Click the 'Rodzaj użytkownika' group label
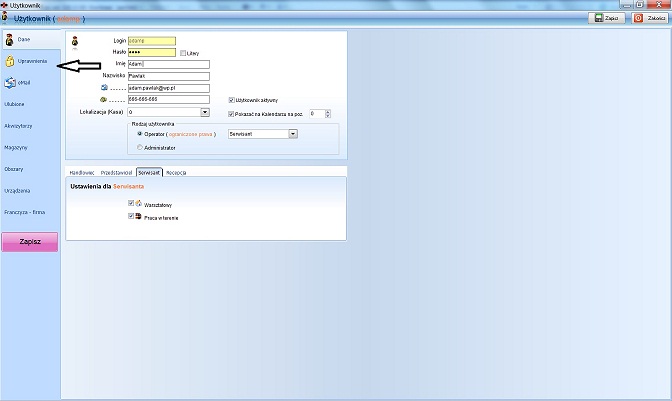 click(153, 124)
